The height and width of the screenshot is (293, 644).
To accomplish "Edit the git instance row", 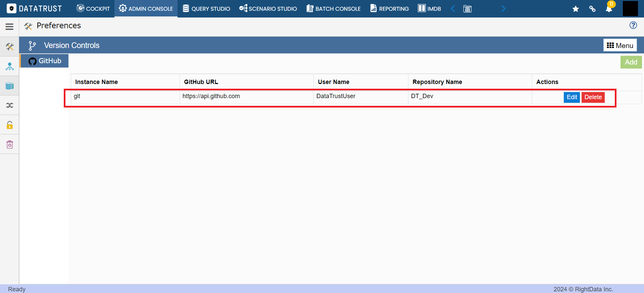I will pyautogui.click(x=572, y=97).
